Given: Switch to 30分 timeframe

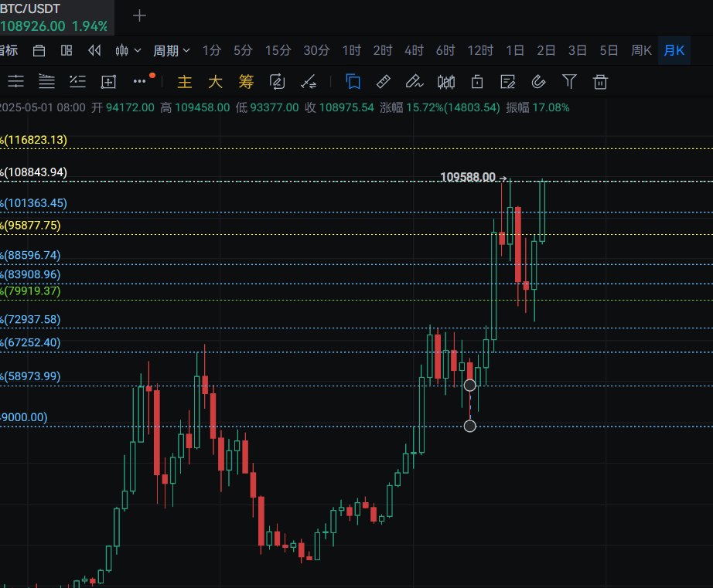Looking at the screenshot, I should (316, 50).
